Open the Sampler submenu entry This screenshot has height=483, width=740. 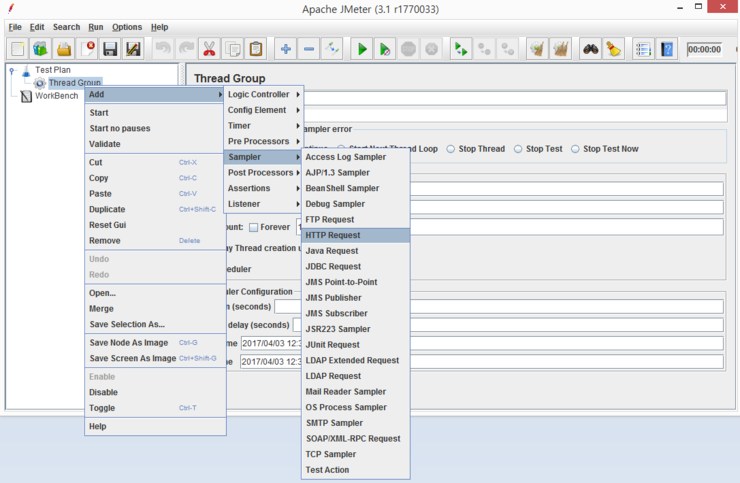tap(264, 157)
